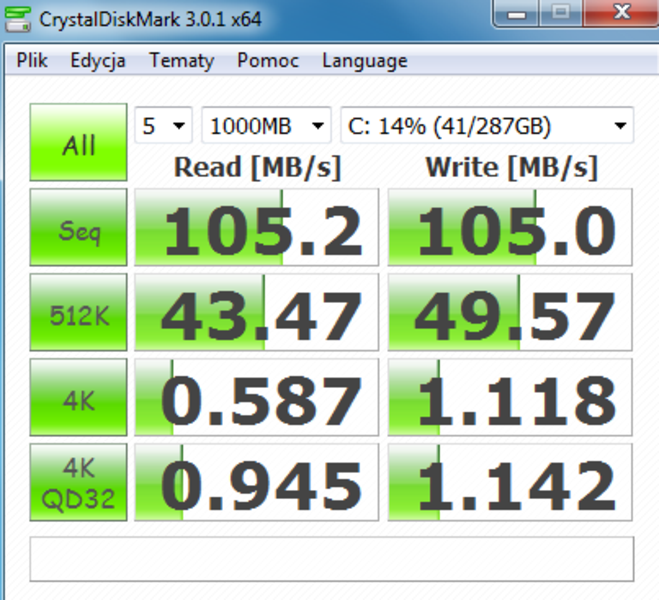Click the 4K read result 0.587

click(256, 397)
